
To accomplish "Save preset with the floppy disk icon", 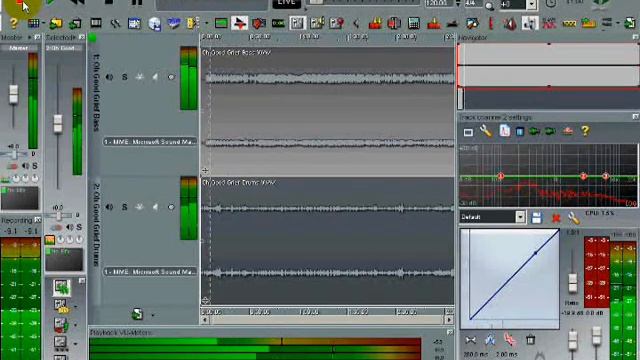I will (x=536, y=218).
